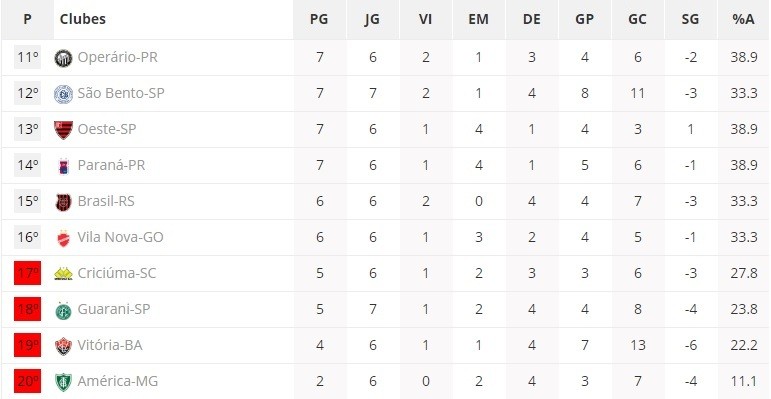This screenshot has height=399, width=771.
Task: Click the Clubes column header
Action: click(83, 19)
